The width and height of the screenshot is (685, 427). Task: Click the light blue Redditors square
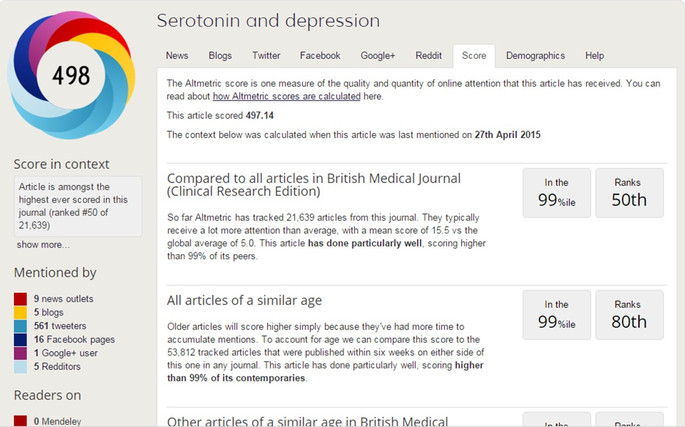(20, 367)
